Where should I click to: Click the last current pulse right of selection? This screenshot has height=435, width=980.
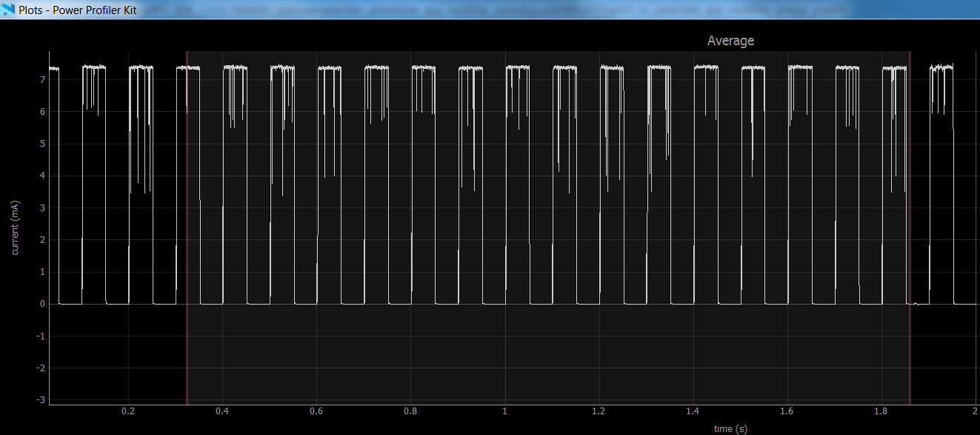point(942,185)
